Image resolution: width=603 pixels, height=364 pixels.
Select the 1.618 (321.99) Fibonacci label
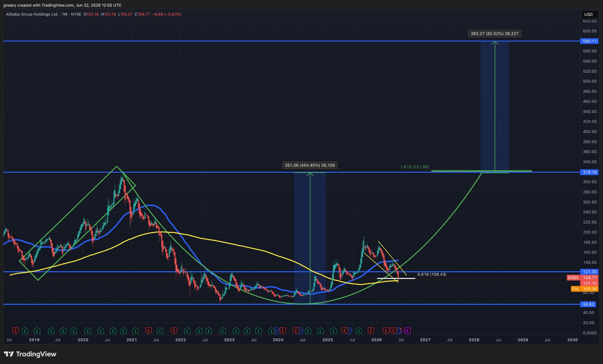(415, 167)
